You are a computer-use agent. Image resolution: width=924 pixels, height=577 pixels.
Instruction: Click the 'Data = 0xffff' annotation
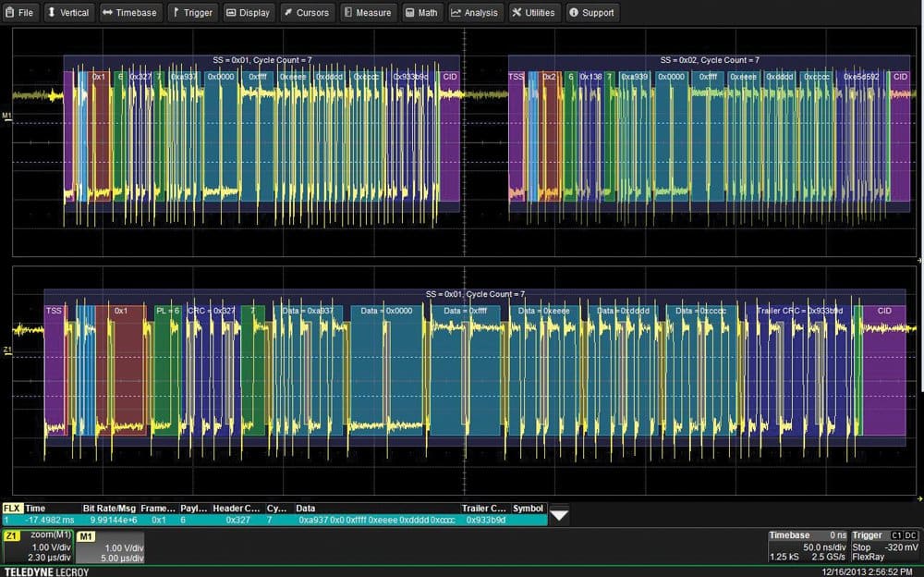465,311
